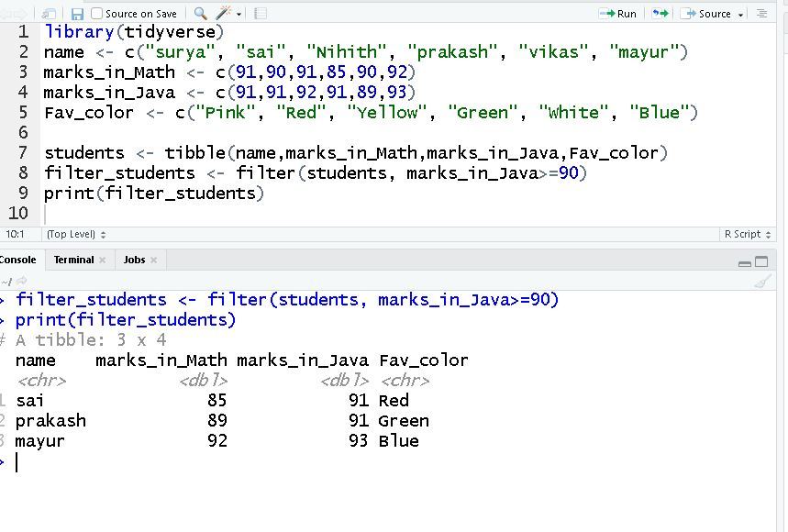Viewport: 788px width, 532px height.
Task: Click the 'mayur' row in console output
Action: click(x=209, y=440)
